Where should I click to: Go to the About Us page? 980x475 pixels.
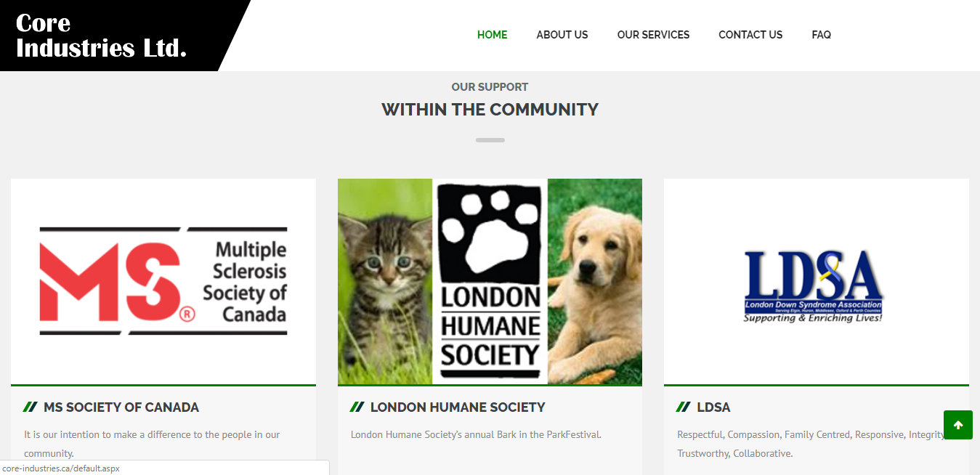pos(562,35)
